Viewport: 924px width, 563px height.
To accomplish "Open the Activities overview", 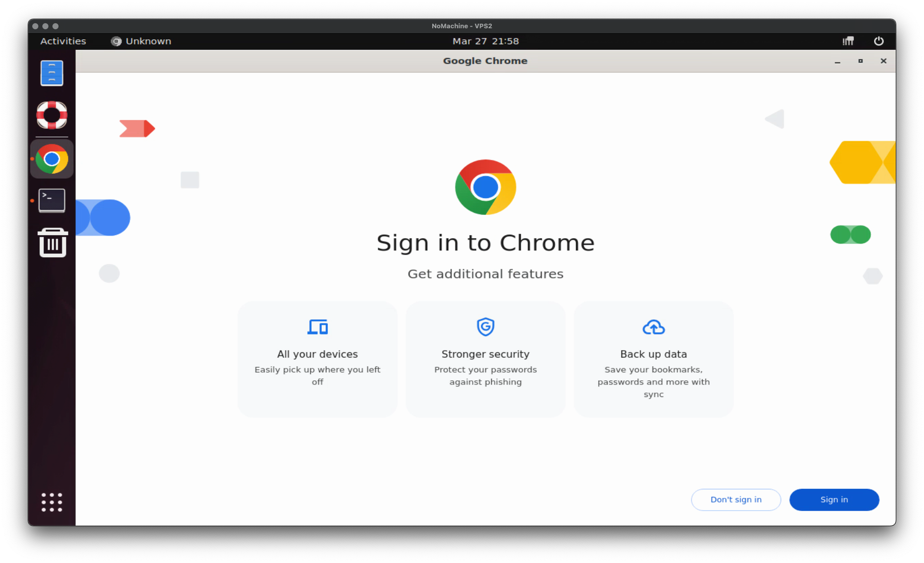I will 63,41.
